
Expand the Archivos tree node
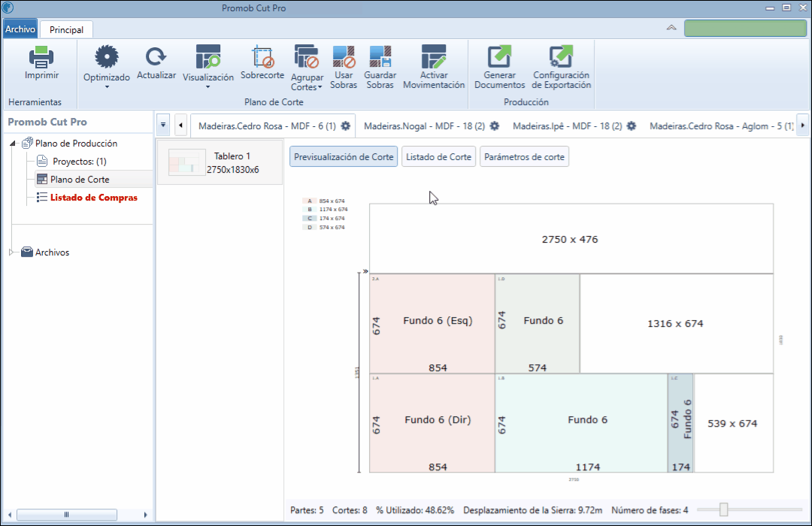[x=11, y=252]
